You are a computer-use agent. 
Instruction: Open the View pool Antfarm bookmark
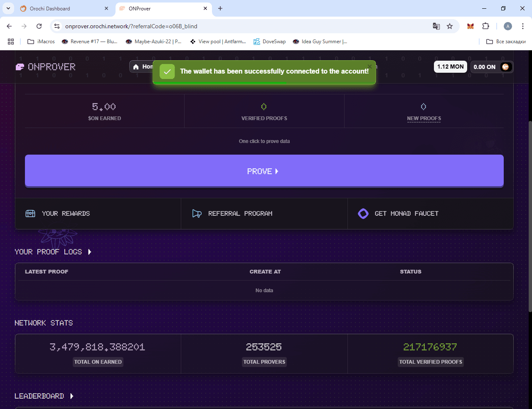tap(218, 42)
